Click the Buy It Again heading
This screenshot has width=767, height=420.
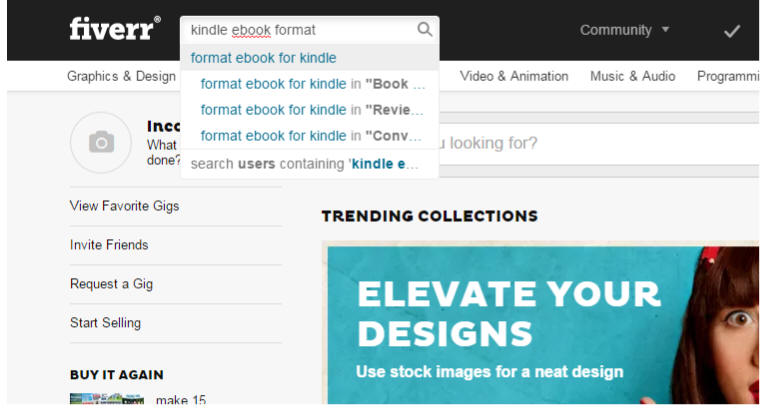point(116,375)
